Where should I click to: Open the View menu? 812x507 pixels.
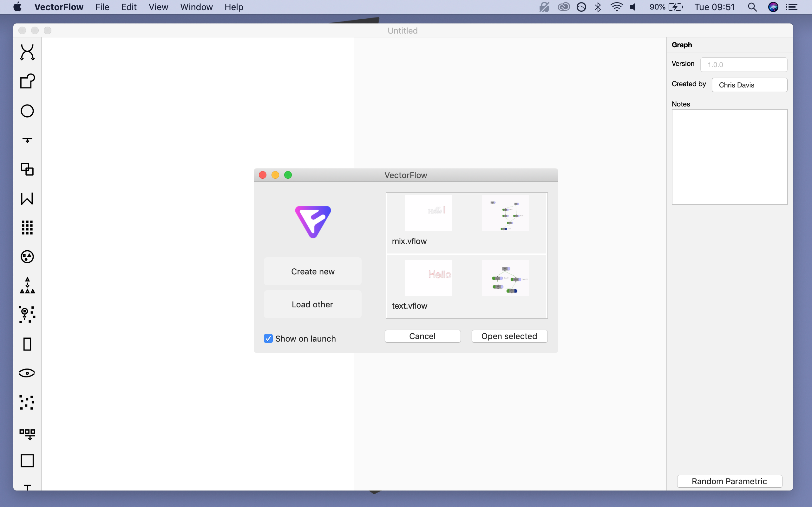click(158, 7)
